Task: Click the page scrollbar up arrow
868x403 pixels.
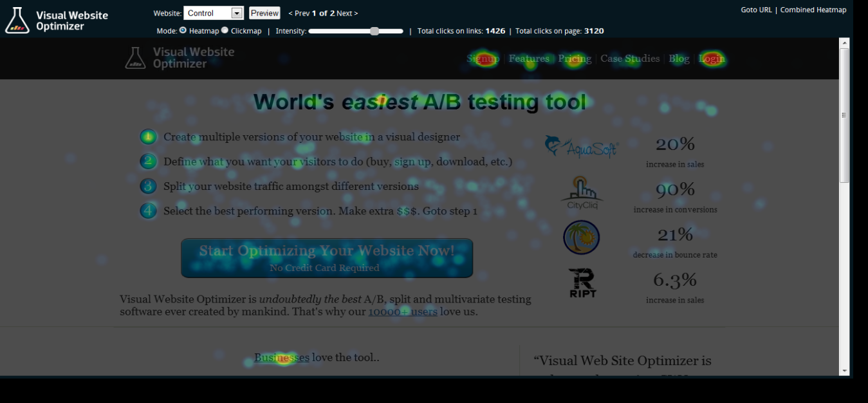Action: 844,42
